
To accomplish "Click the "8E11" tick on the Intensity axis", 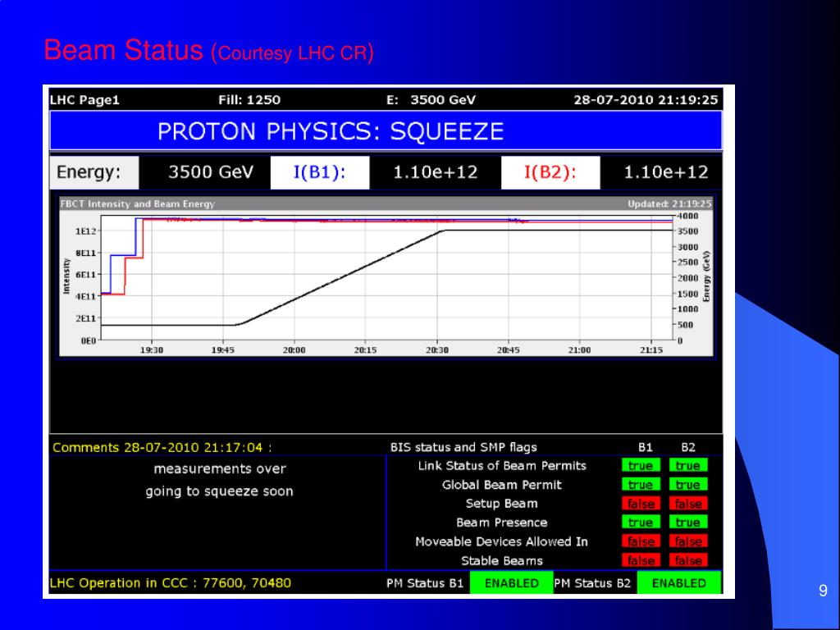I will [85, 253].
